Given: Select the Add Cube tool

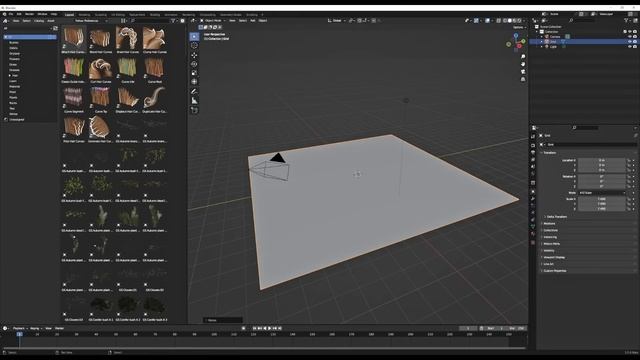Looking at the screenshot, I should point(194,110).
